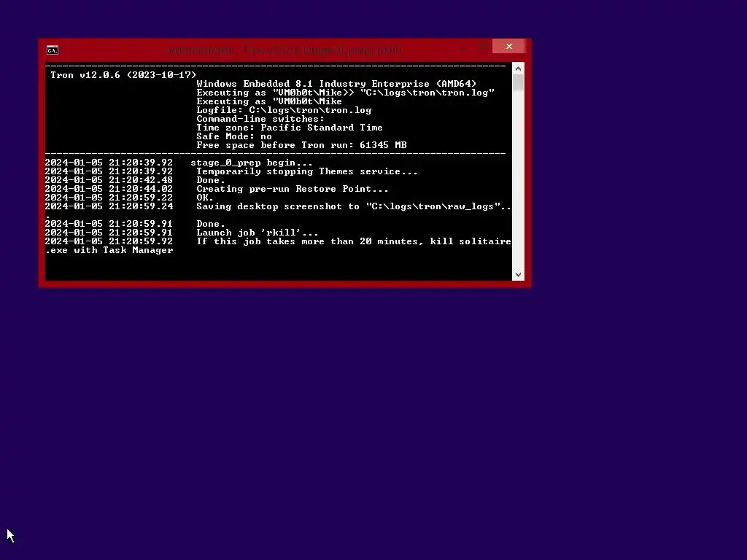Viewport: 747px width, 560px height.
Task: Click 'Time zone: Pacific Standard Time' text
Action: 290,128
